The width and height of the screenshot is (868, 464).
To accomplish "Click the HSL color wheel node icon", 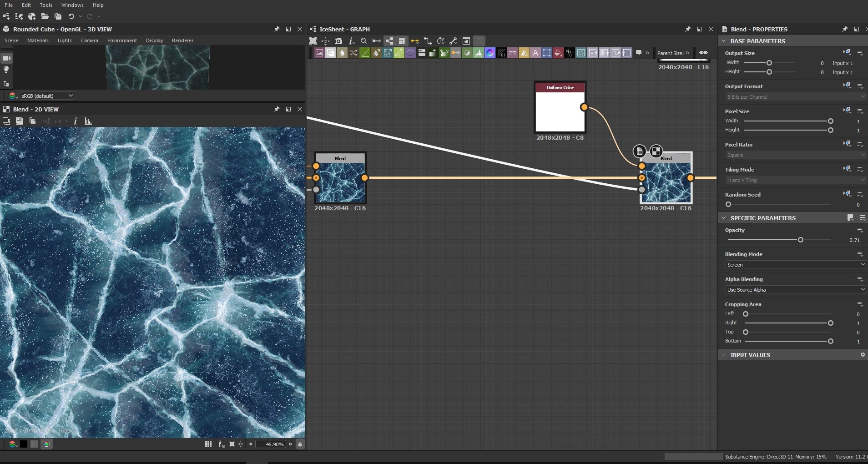I will (490, 53).
